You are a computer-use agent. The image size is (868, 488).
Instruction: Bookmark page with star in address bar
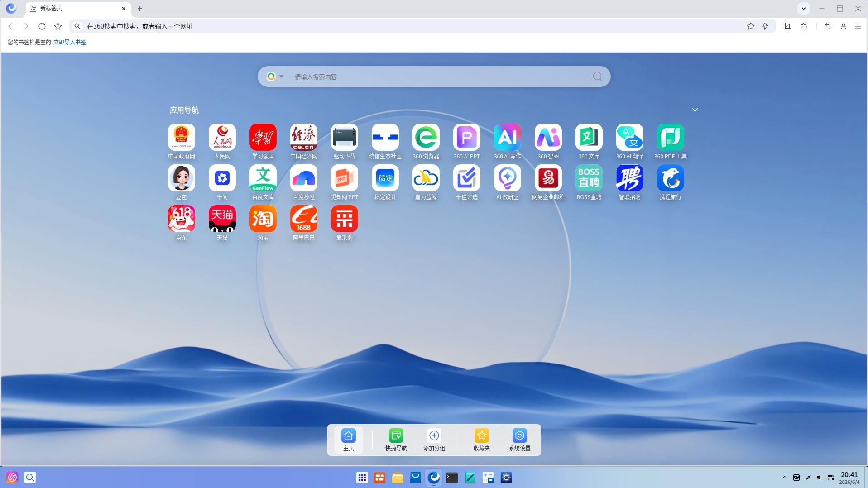coord(751,26)
